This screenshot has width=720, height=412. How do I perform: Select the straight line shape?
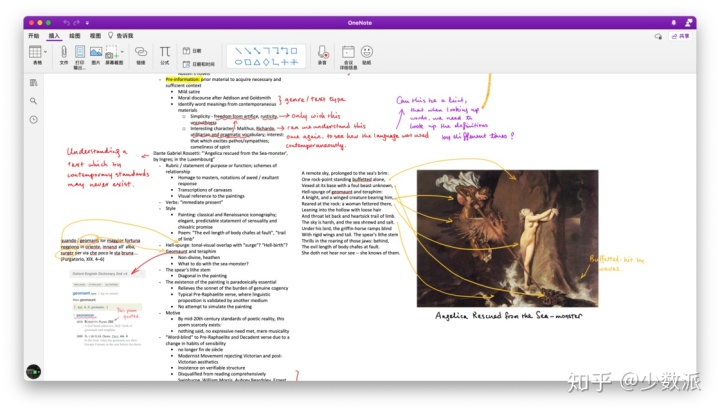(x=238, y=51)
